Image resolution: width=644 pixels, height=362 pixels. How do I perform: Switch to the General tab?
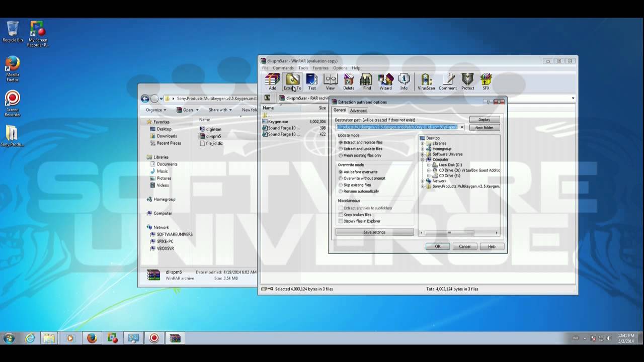[x=340, y=110]
